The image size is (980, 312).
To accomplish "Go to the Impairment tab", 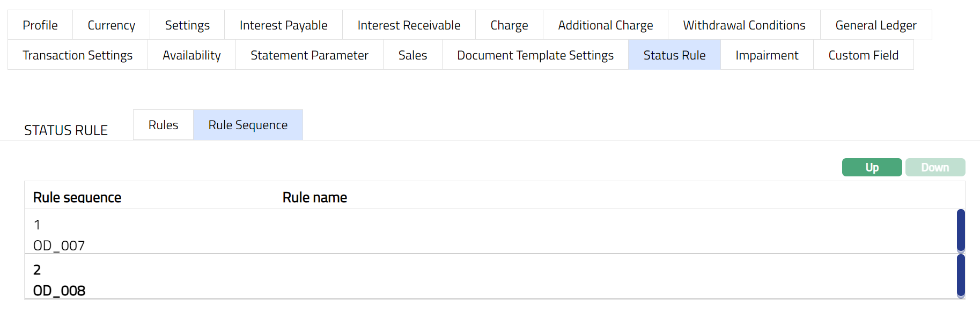I will click(767, 55).
